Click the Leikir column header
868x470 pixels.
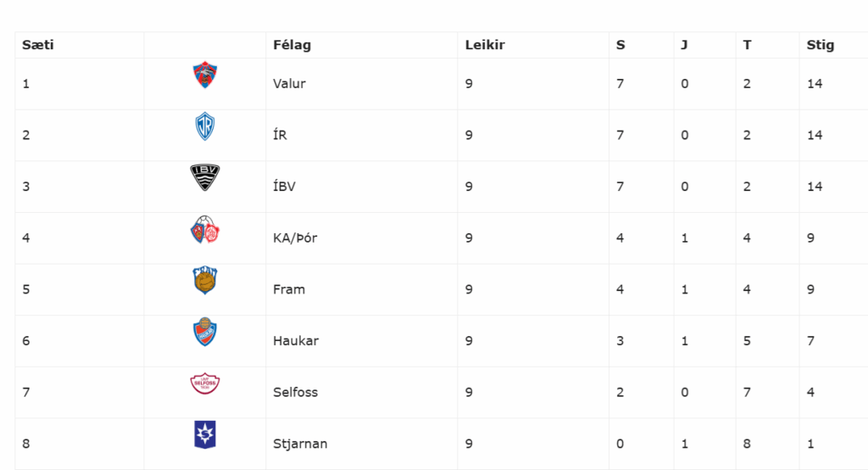485,45
